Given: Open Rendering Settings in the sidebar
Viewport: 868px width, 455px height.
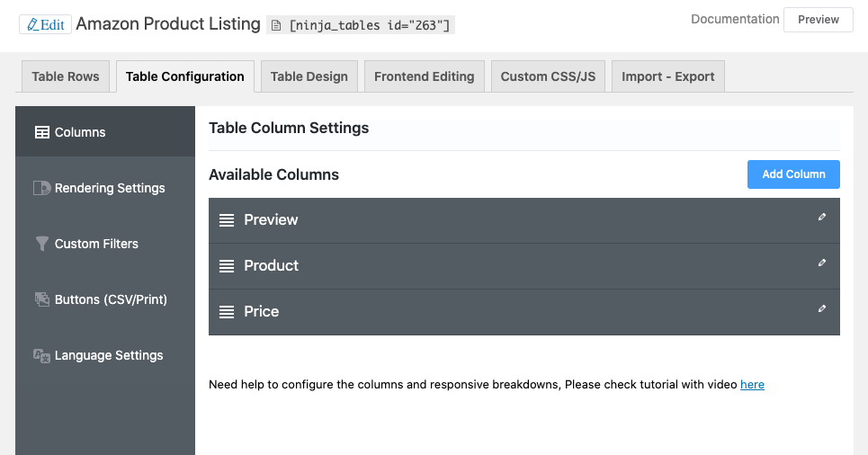Looking at the screenshot, I should pyautogui.click(x=109, y=188).
